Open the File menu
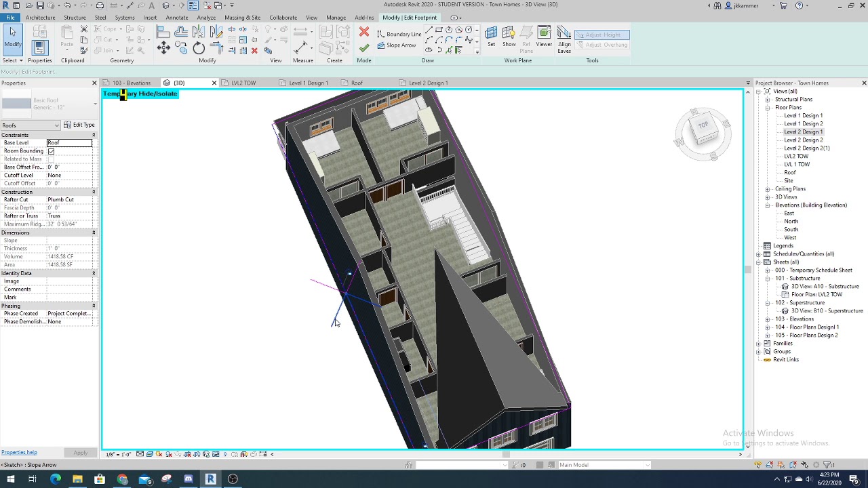 pyautogui.click(x=10, y=18)
